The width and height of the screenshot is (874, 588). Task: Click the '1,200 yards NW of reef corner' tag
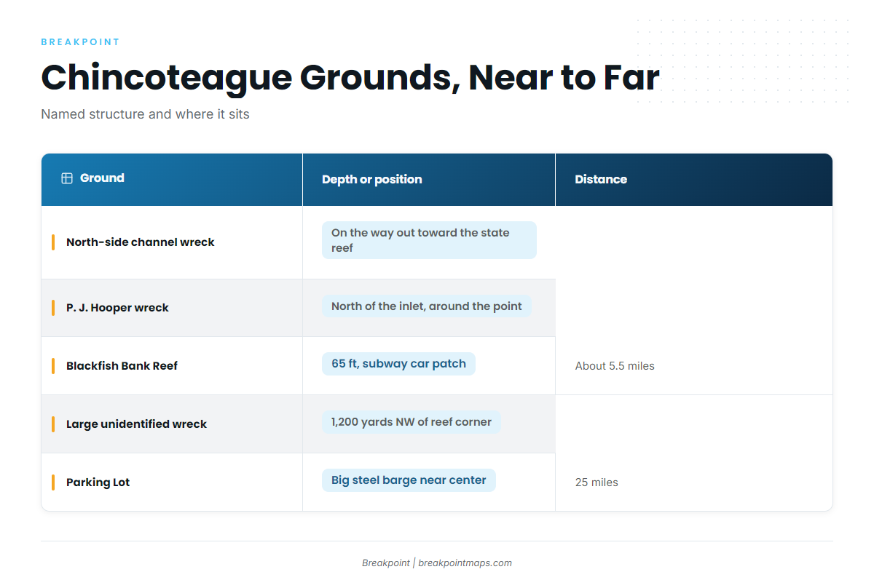[x=412, y=422]
